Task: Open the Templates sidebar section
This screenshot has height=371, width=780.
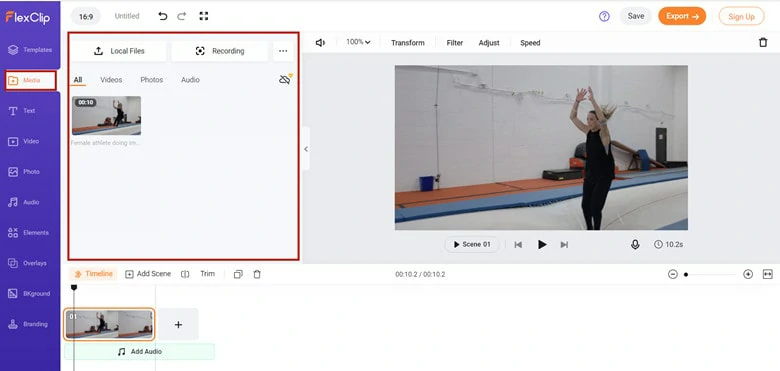Action: (30, 50)
